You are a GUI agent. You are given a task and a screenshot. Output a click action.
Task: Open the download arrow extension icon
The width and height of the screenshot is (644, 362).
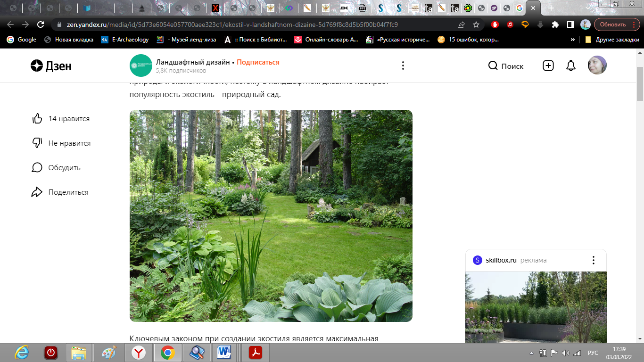click(x=540, y=25)
